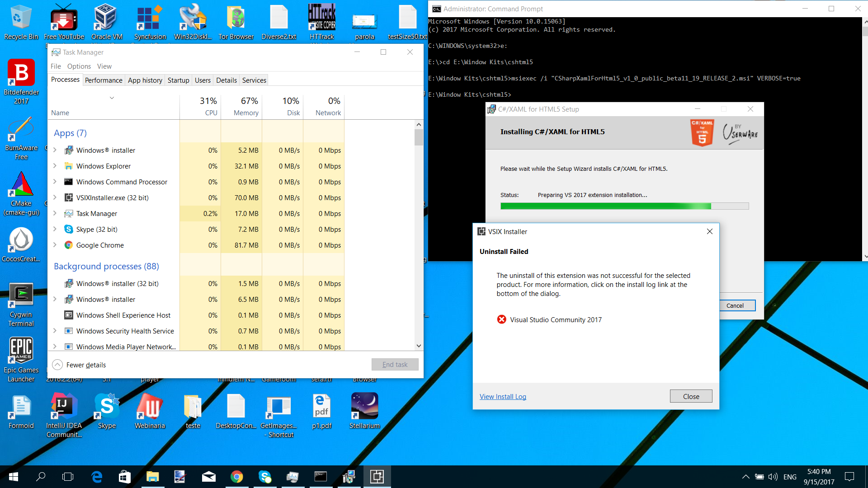Screen dimensions: 868x488
Task: Open Stellarium desktop shortcut
Action: (x=364, y=411)
